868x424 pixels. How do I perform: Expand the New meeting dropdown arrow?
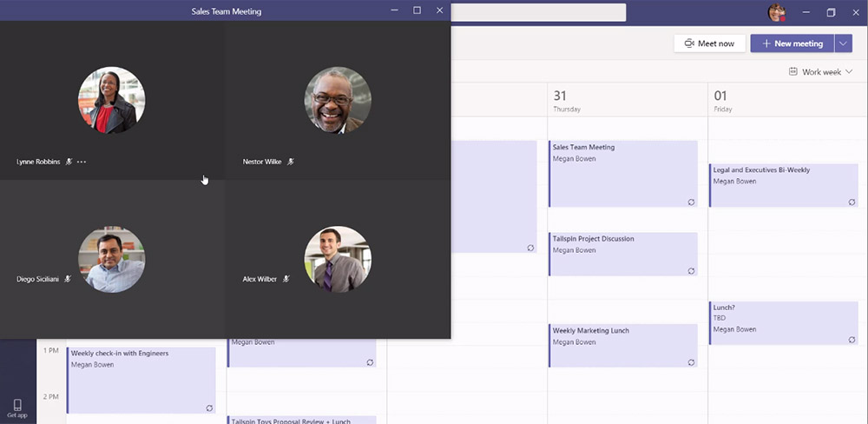coord(844,43)
